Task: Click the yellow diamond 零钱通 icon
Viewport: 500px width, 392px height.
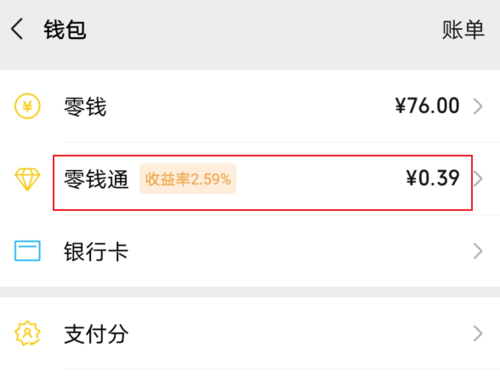Action: click(x=27, y=179)
